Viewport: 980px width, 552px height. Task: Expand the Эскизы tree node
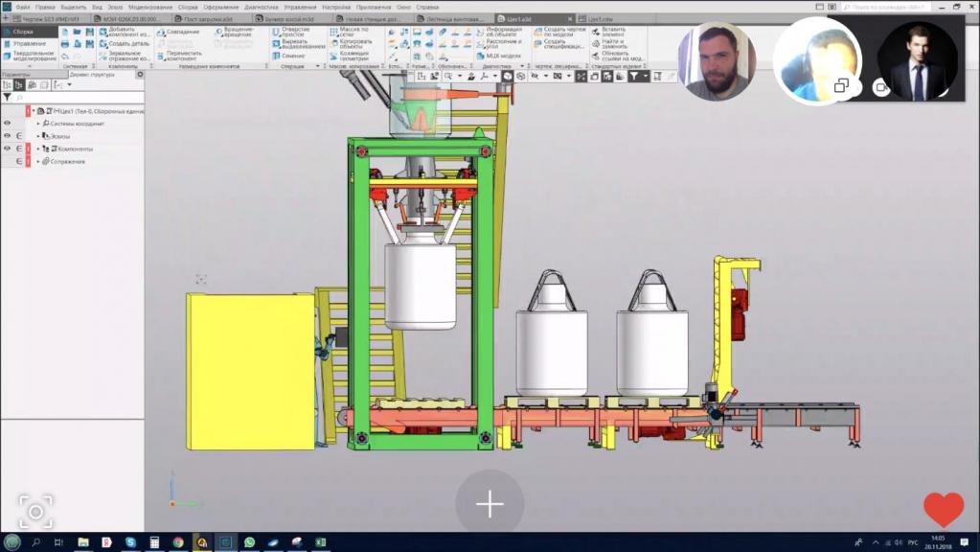tap(38, 136)
